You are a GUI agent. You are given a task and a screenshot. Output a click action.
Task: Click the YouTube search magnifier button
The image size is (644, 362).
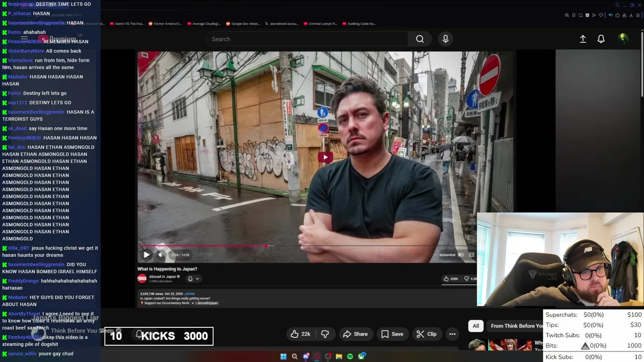click(x=420, y=39)
